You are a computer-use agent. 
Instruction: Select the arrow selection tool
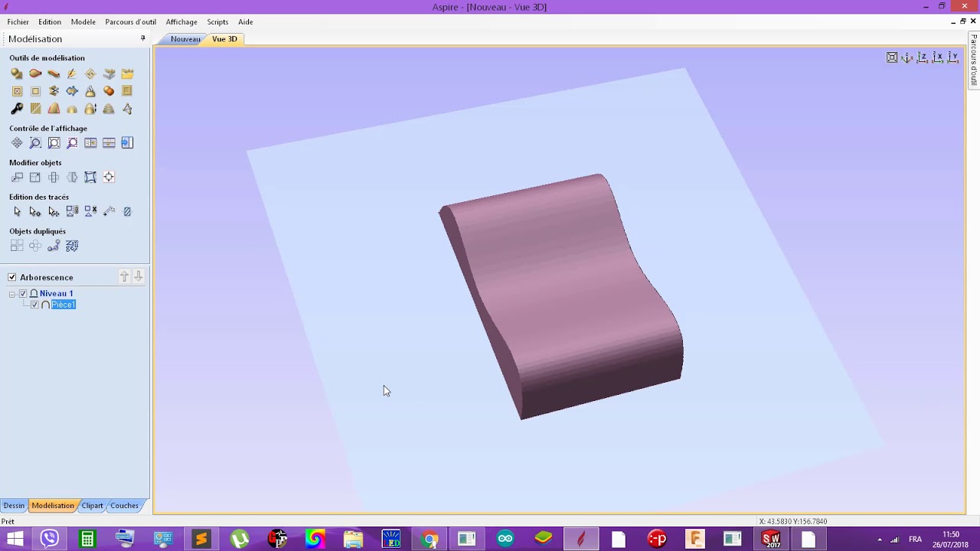(x=17, y=212)
